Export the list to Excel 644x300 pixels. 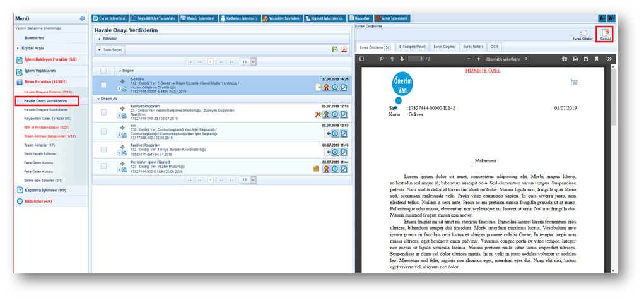335,49
